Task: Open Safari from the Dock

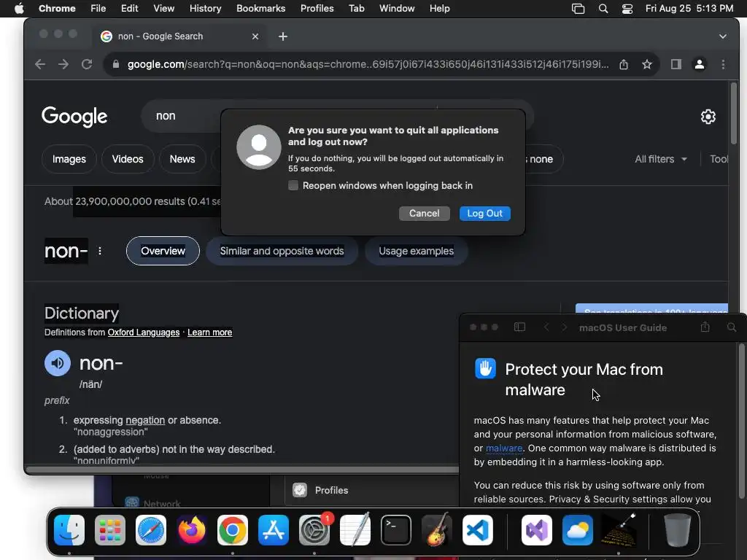Action: click(x=151, y=530)
